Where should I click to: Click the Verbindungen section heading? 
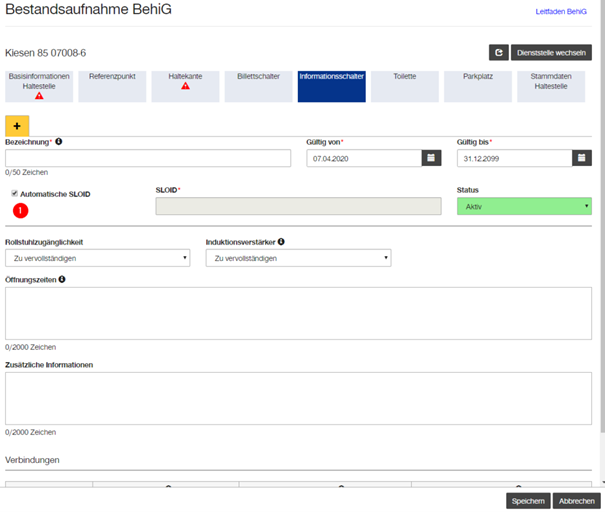tap(32, 460)
